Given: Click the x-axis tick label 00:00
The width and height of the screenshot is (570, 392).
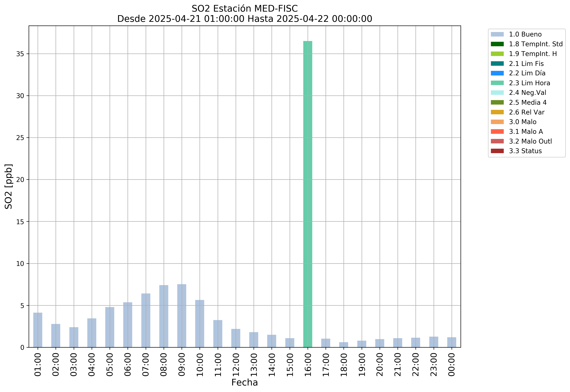Looking at the screenshot, I should (452, 365).
